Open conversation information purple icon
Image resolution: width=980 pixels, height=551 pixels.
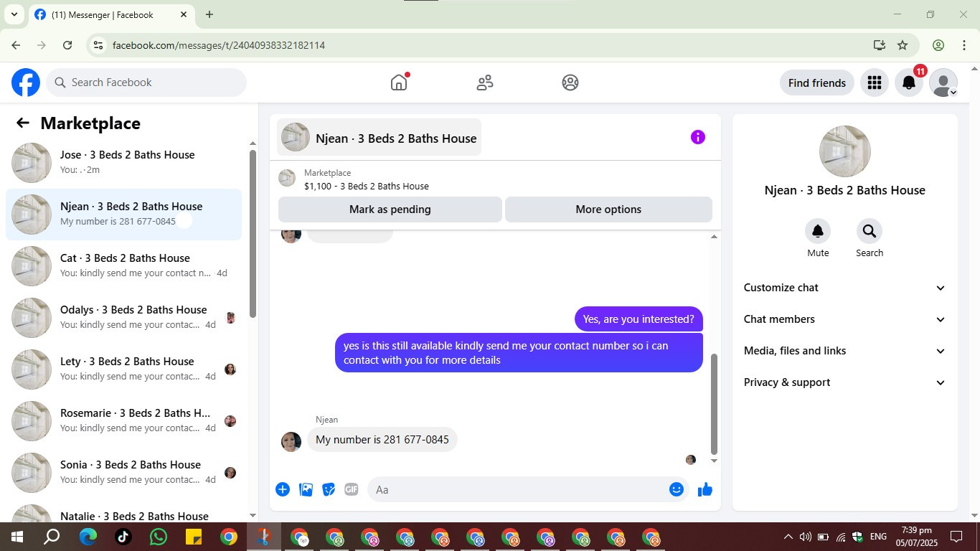click(698, 137)
